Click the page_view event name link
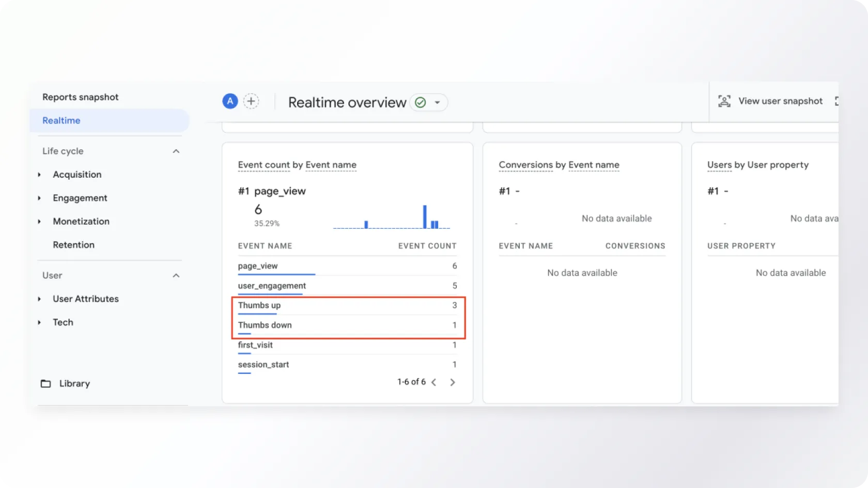The image size is (868, 488). [x=258, y=266]
